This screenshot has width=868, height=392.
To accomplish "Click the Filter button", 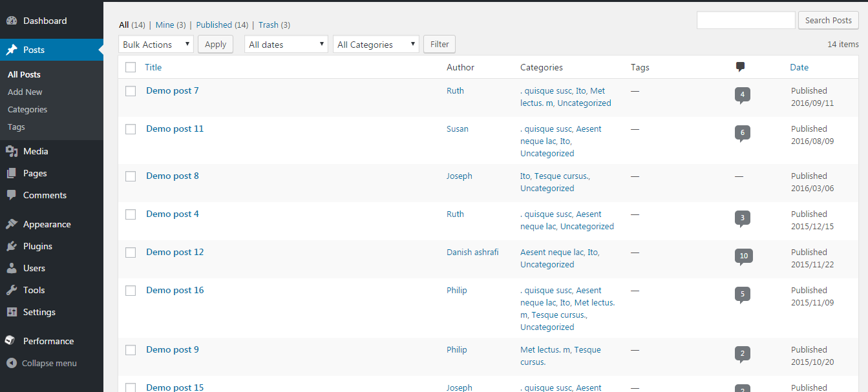I will pos(439,45).
